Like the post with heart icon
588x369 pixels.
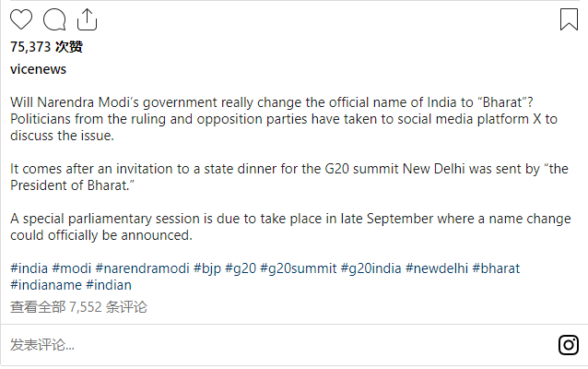click(x=21, y=19)
